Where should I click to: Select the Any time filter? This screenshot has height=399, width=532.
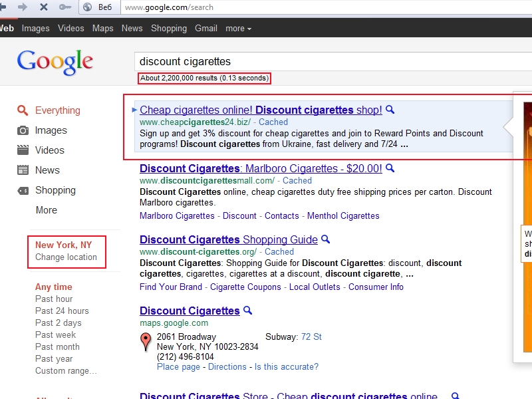(54, 287)
